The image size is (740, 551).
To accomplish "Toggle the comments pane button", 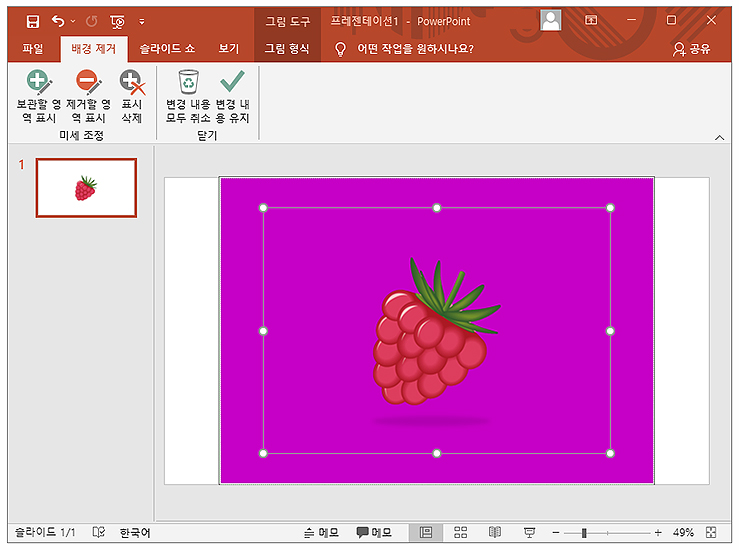I will coord(374,533).
